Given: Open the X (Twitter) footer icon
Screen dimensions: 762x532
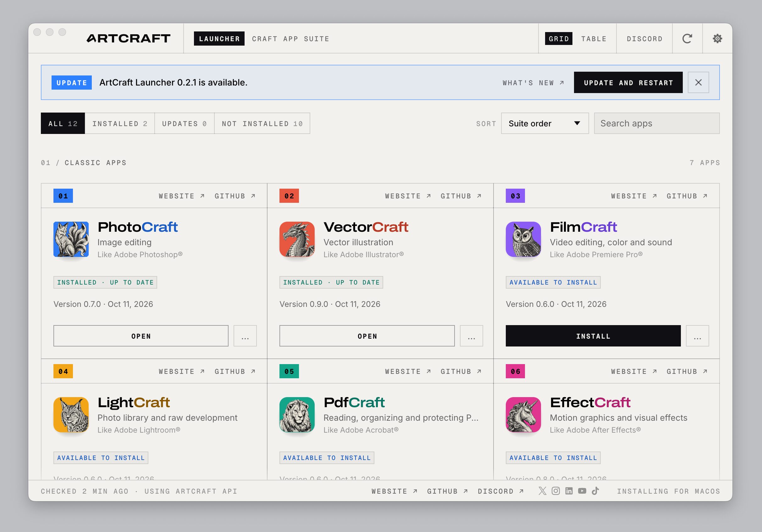Looking at the screenshot, I should pos(542,491).
